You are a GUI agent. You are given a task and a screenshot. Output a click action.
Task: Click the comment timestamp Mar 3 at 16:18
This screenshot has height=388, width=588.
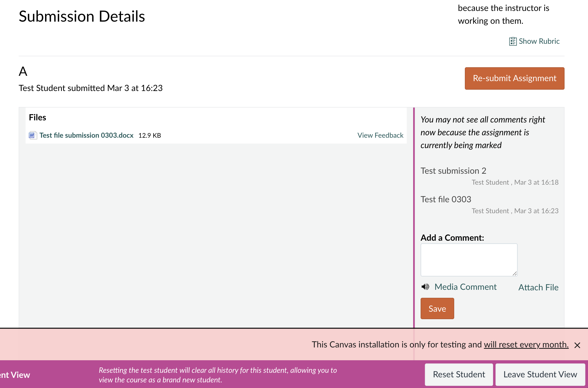coord(536,182)
